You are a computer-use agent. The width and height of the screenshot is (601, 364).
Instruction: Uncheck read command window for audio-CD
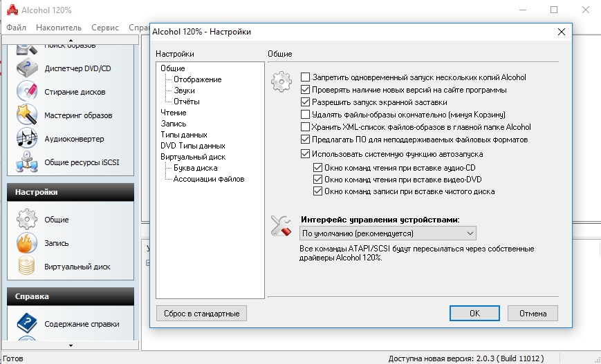(317, 168)
